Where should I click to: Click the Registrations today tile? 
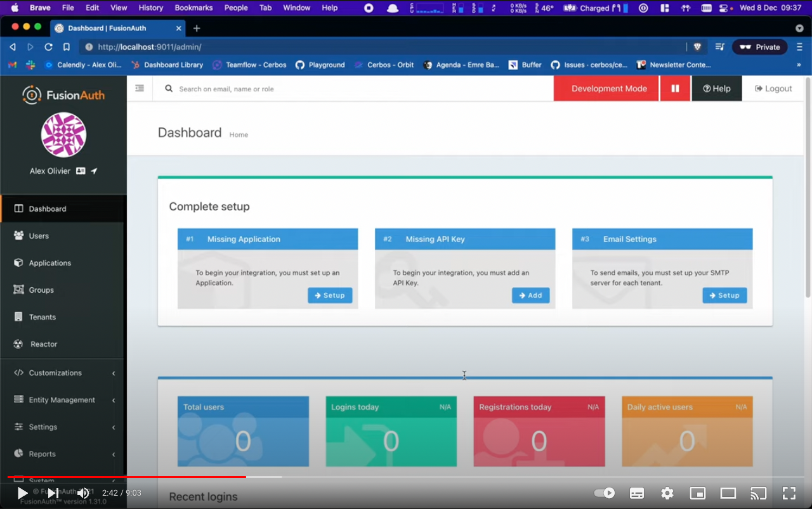pyautogui.click(x=539, y=432)
